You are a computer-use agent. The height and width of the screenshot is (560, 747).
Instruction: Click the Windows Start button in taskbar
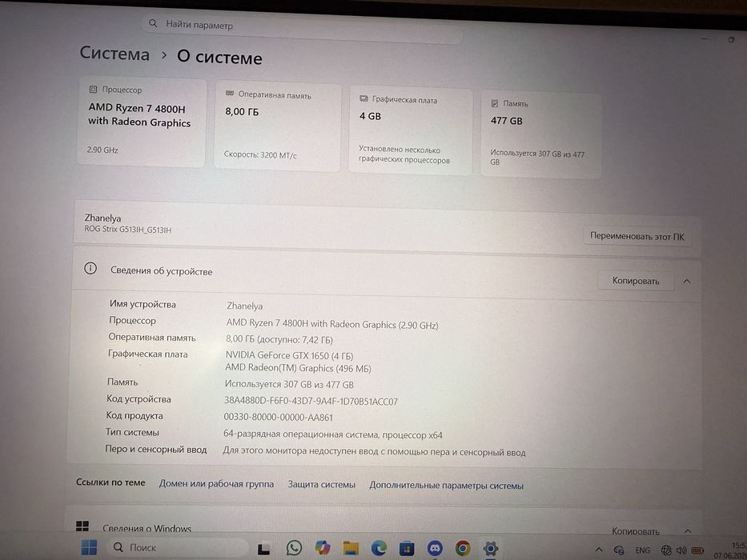coord(89,547)
